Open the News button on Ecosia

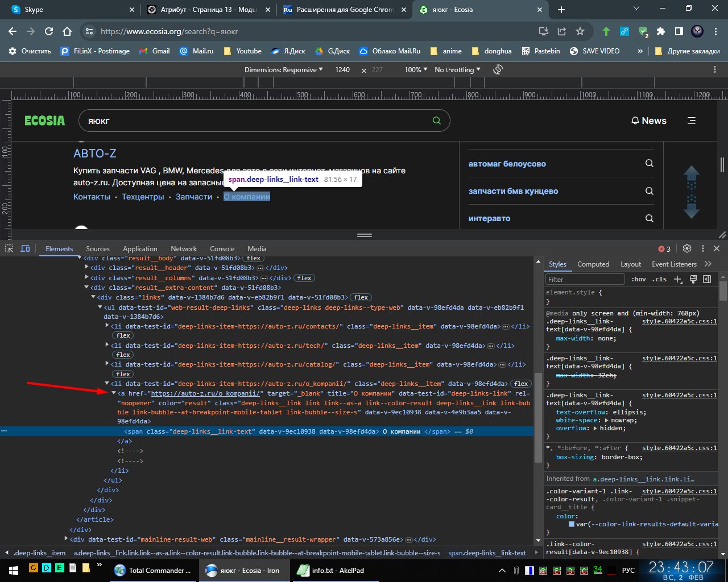649,120
